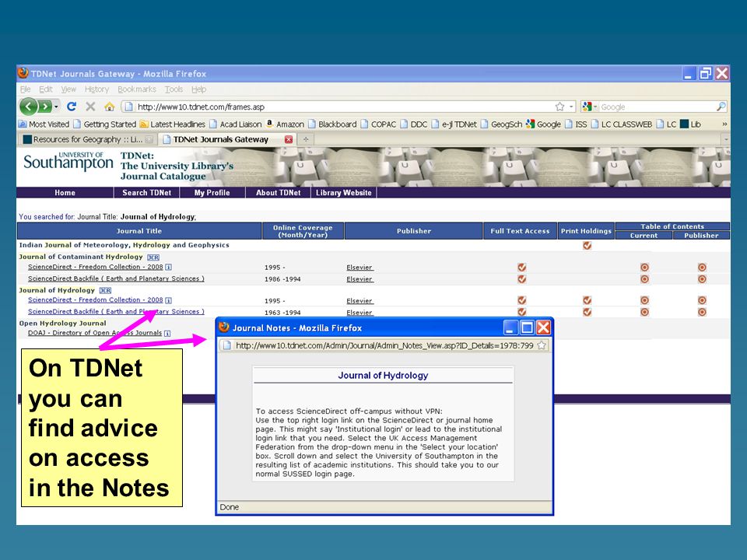The height and width of the screenshot is (560, 747).
Task: Click the URL field in the Journal Notes window
Action: click(x=384, y=345)
